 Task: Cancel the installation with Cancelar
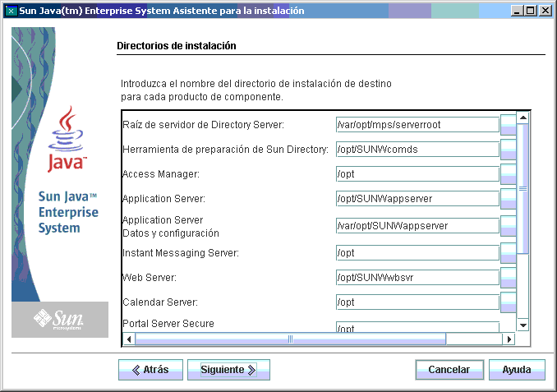[x=449, y=370]
